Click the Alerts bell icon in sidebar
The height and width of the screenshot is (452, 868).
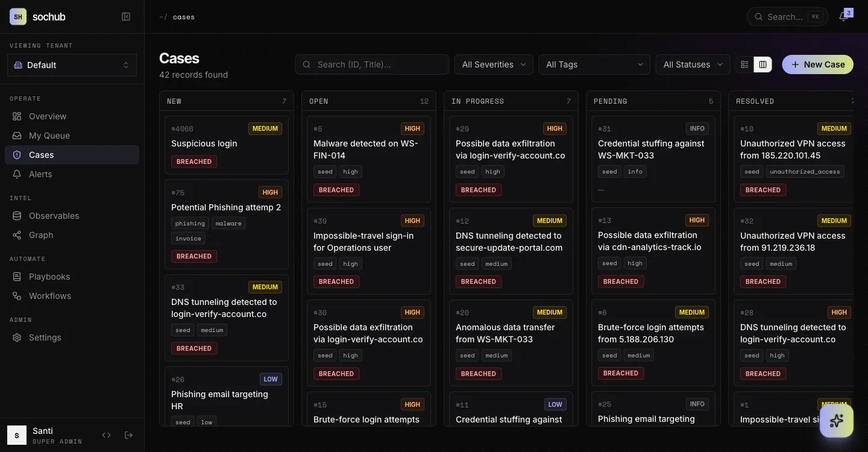click(17, 174)
